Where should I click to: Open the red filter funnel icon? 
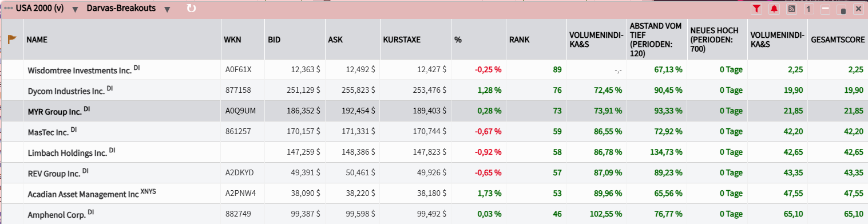[756, 9]
